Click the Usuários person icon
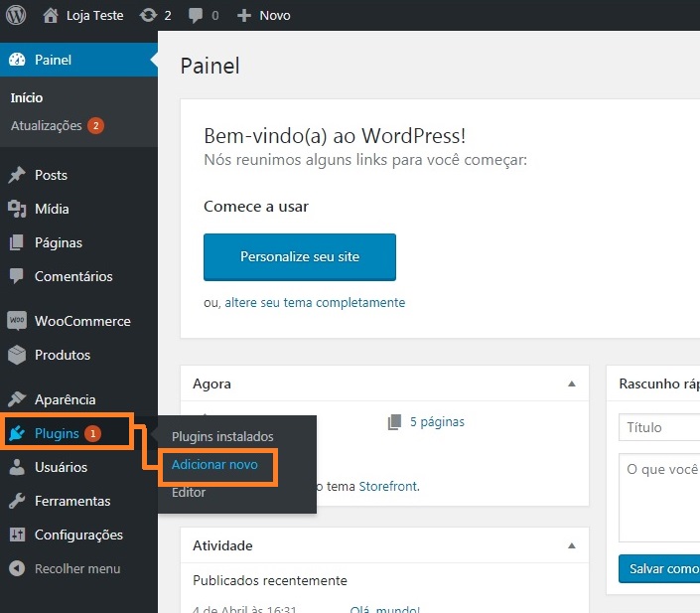The height and width of the screenshot is (613, 700). point(17,467)
